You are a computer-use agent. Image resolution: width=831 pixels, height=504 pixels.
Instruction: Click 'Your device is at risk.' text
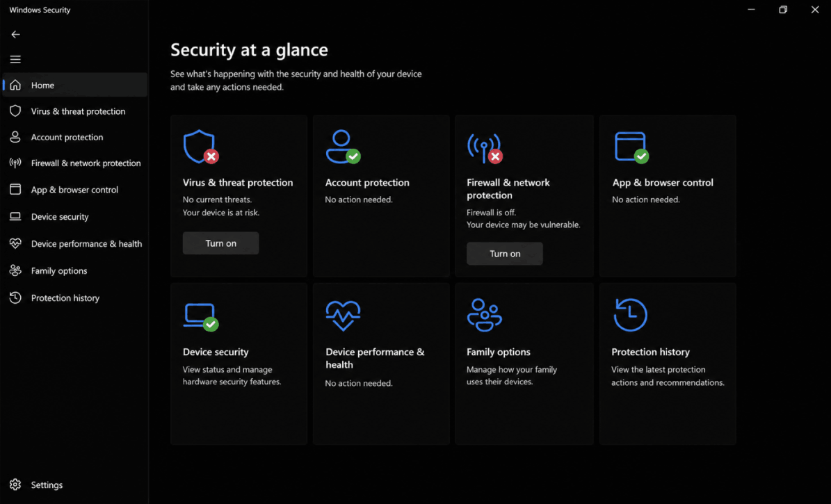221,212
